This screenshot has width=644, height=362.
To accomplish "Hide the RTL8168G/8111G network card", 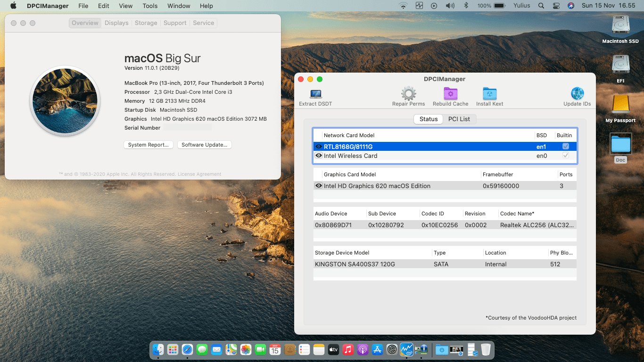I will [x=319, y=146].
